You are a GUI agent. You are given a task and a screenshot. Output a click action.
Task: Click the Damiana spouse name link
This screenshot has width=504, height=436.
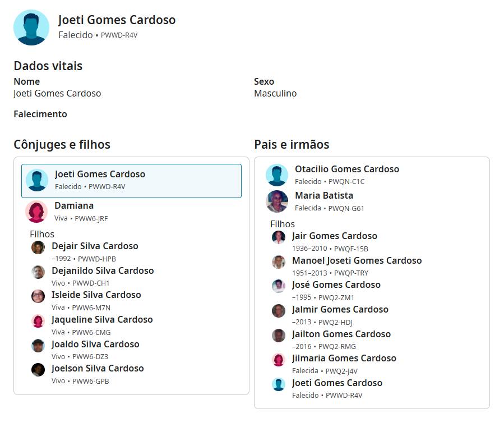click(74, 206)
